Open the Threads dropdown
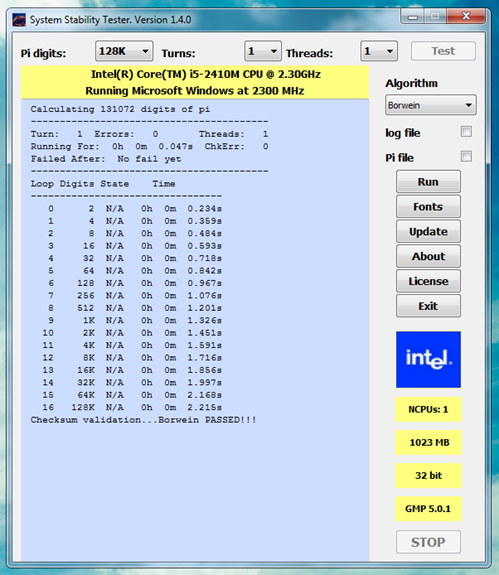 coord(379,51)
